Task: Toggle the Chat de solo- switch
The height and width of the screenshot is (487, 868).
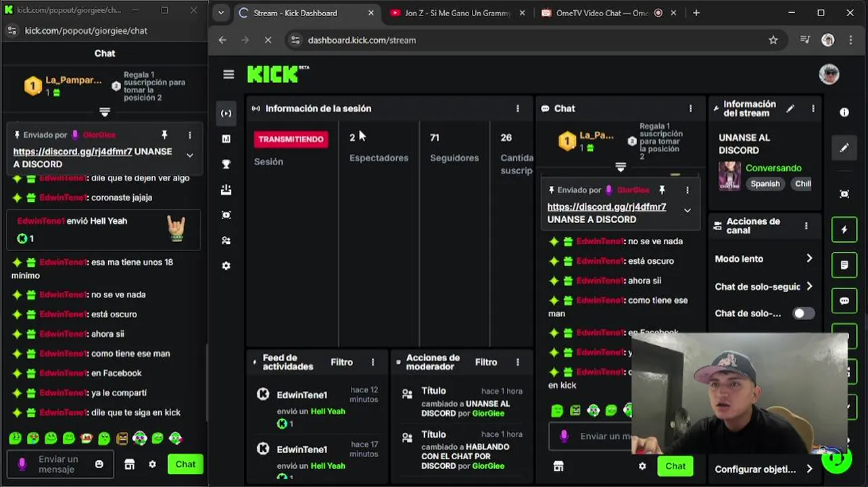Action: [x=803, y=313]
